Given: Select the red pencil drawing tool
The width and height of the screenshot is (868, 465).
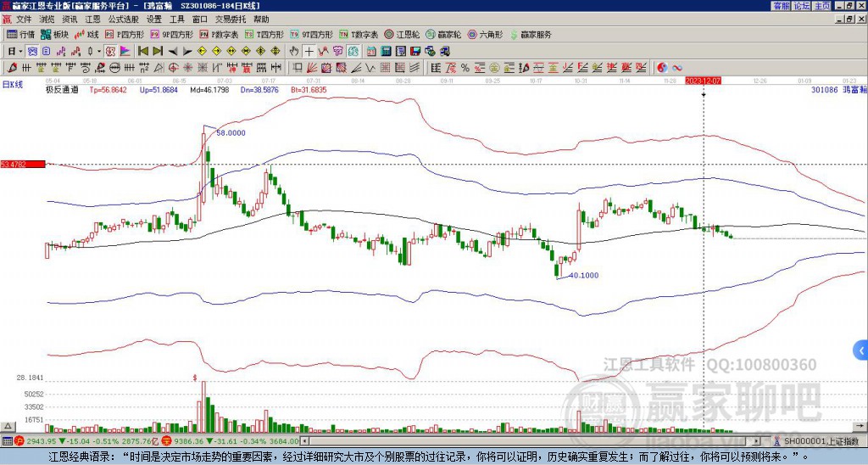Looking at the screenshot, I should pyautogui.click(x=12, y=68).
